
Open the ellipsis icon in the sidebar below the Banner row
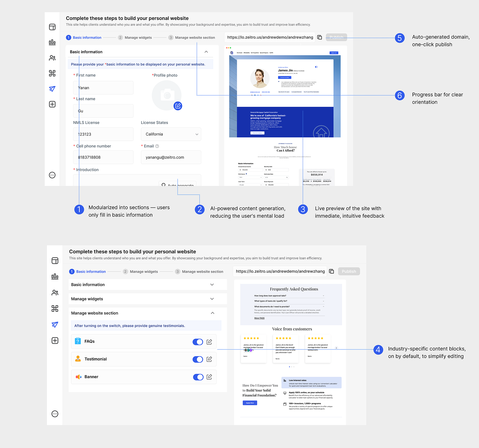tap(55, 414)
